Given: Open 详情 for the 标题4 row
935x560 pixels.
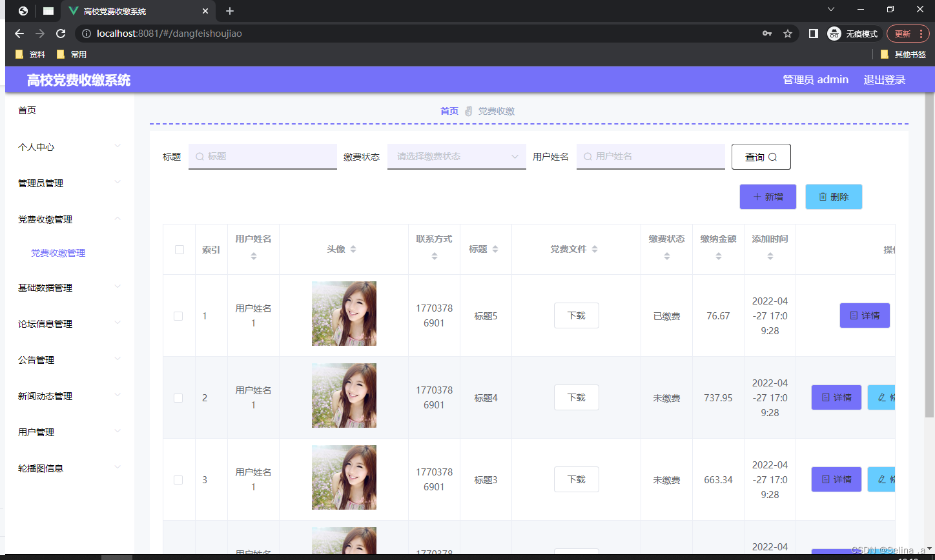Looking at the screenshot, I should coord(836,397).
